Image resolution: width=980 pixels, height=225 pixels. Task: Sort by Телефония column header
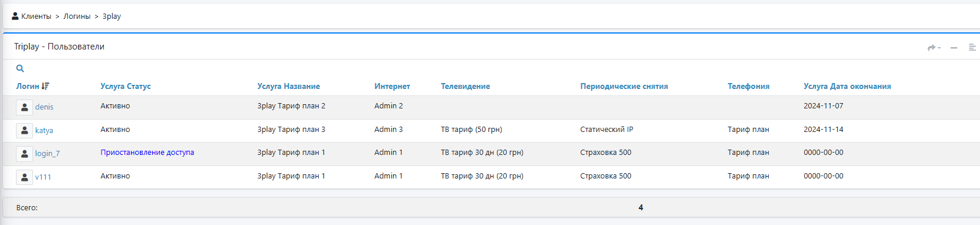(748, 86)
